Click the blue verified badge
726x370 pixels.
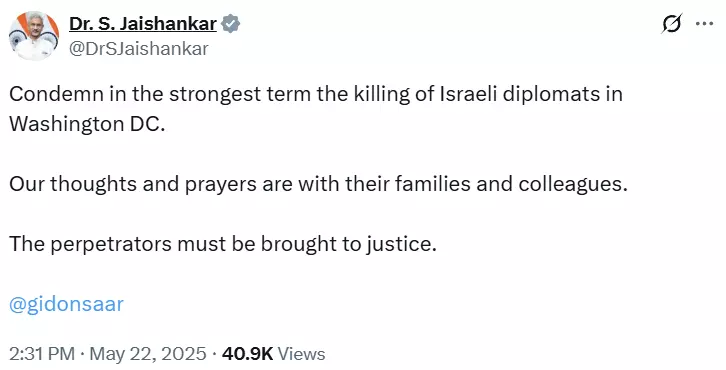pyautogui.click(x=230, y=24)
